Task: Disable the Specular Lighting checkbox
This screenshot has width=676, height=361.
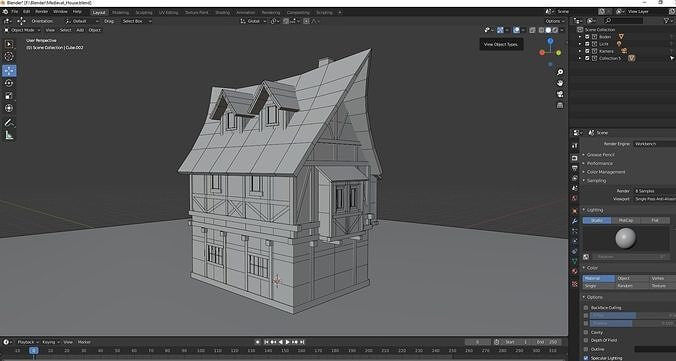Action: tap(585, 358)
